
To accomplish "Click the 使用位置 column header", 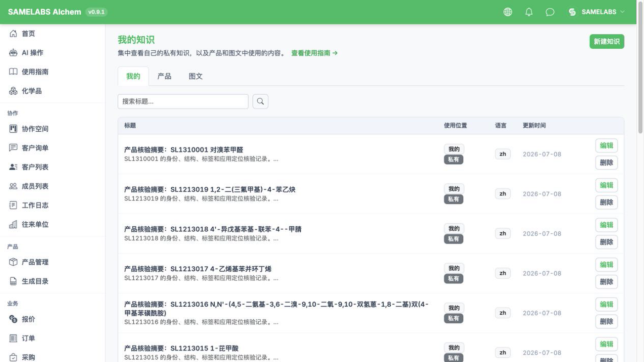I will pos(455,125).
